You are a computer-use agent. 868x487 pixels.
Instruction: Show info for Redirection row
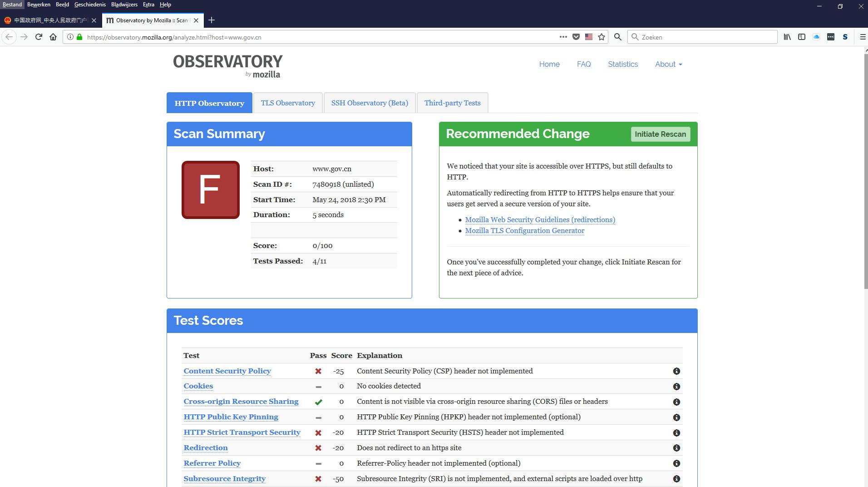pyautogui.click(x=676, y=448)
